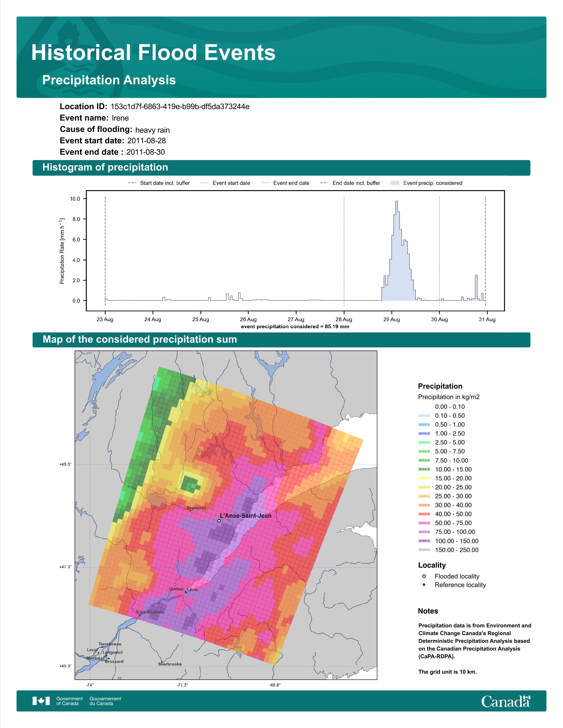Click the Sherbrooke label on map
Viewport: 563px width, 728px height.
[170, 664]
